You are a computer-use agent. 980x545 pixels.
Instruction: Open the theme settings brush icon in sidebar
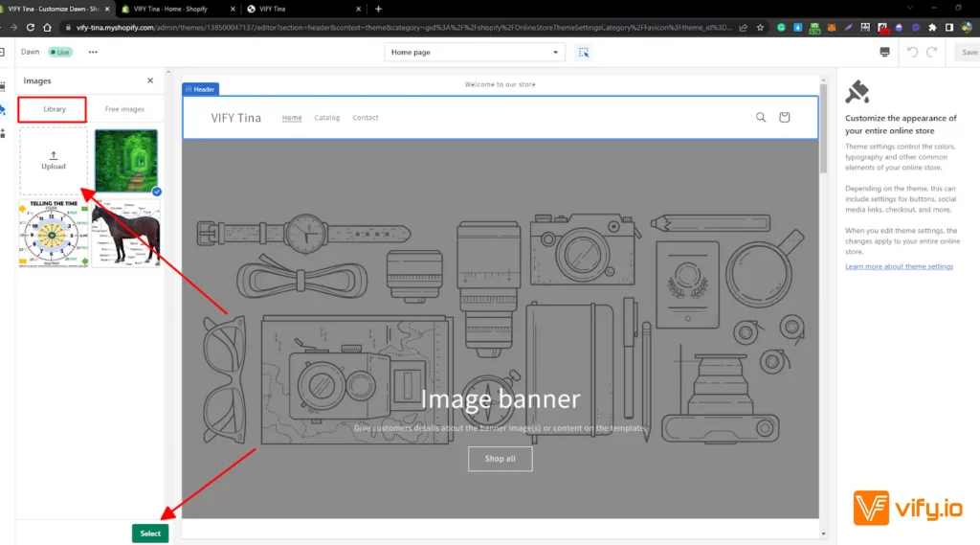[3, 110]
